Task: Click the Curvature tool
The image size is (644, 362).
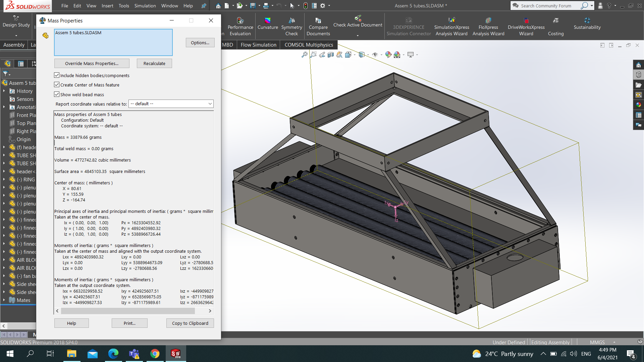Action: [268, 24]
